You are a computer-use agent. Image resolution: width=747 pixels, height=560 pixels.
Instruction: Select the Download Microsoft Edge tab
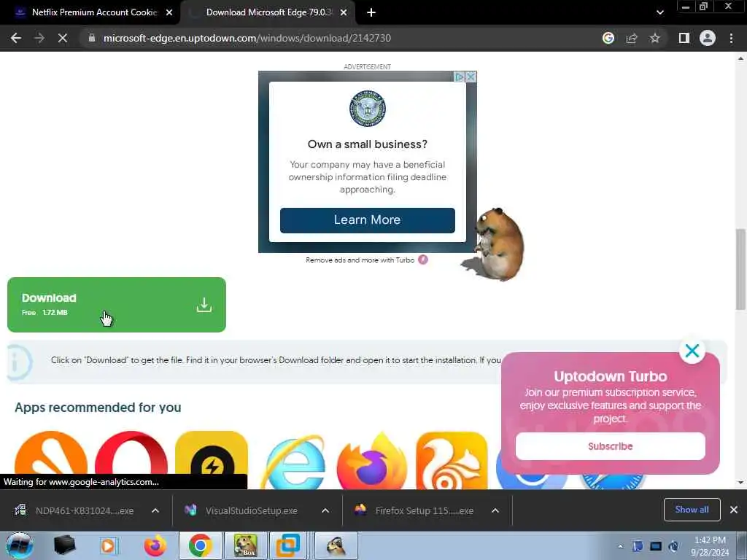point(268,12)
